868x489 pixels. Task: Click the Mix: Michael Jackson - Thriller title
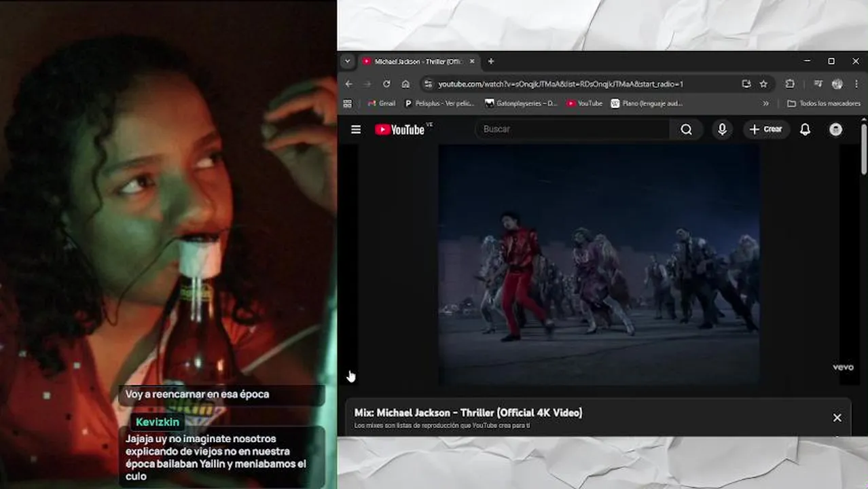469,412
